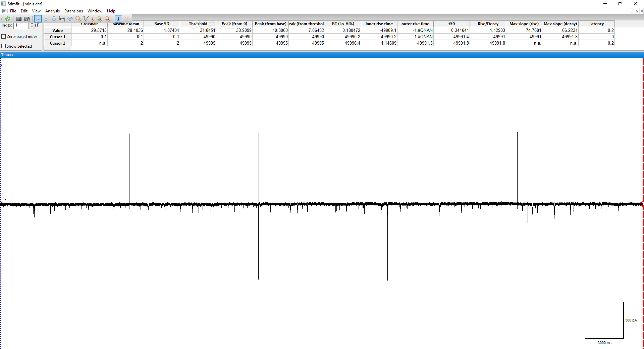Open the Window menu
The height and width of the screenshot is (349, 644).
point(95,11)
